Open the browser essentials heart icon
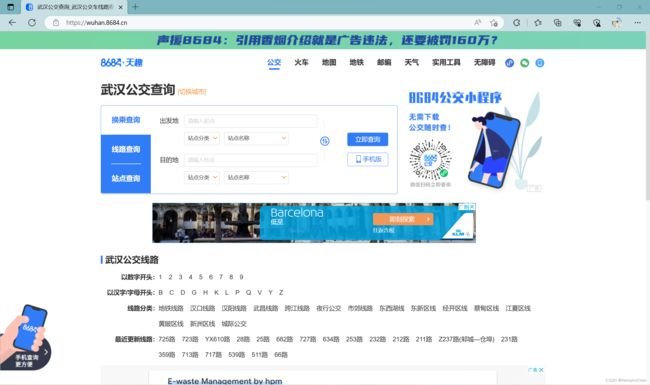The height and width of the screenshot is (385, 650). 577,23
